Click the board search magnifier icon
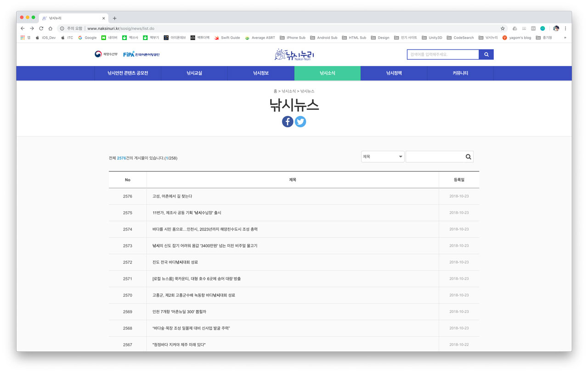 click(468, 157)
